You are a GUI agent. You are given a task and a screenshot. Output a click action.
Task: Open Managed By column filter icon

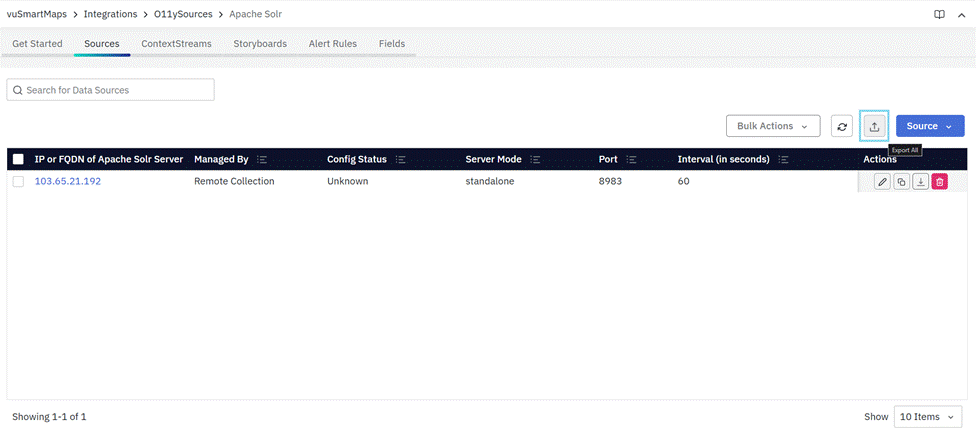point(262,160)
